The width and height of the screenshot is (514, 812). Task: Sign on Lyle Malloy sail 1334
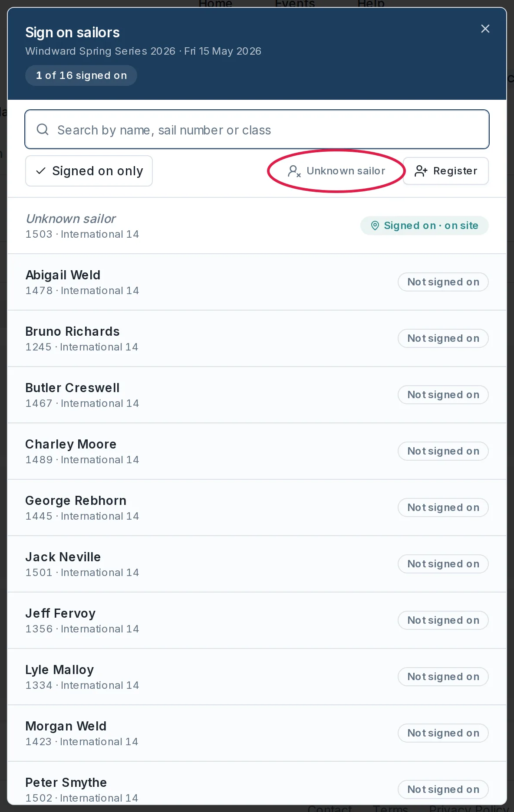[443, 677]
